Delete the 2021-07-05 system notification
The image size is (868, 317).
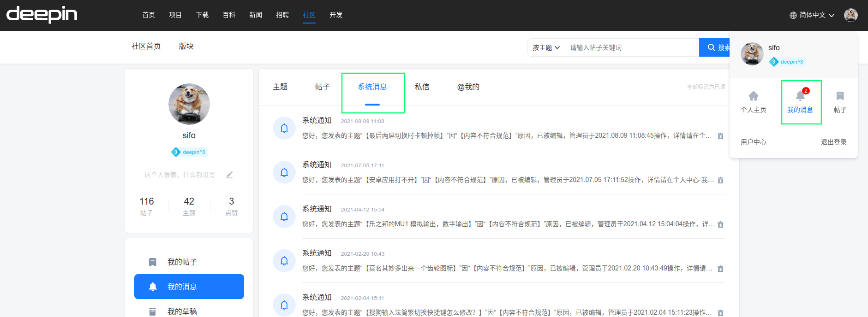click(720, 180)
